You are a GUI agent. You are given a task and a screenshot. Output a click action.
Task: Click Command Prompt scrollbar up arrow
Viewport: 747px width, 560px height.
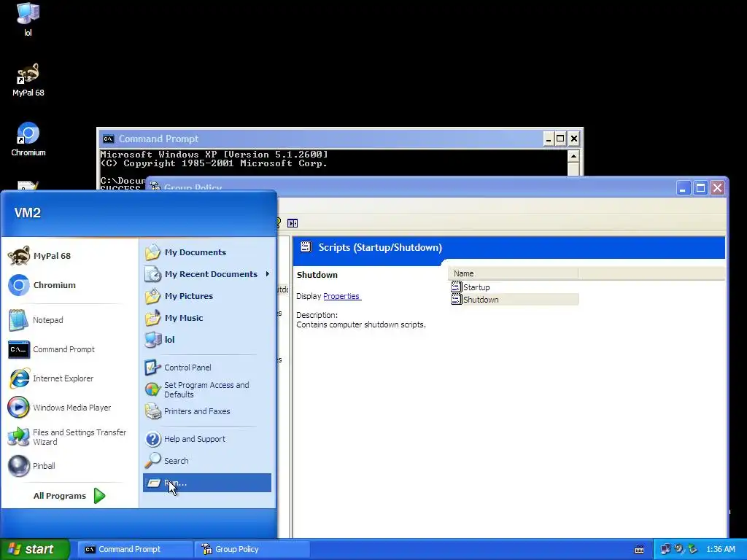[x=573, y=157]
